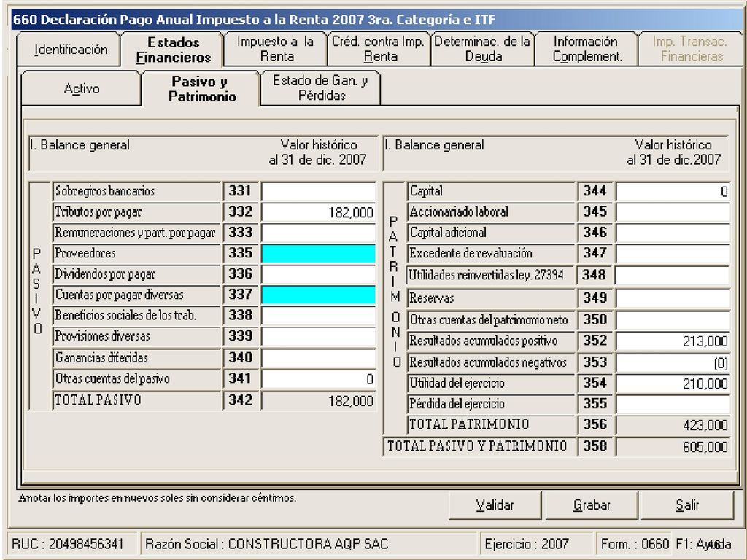This screenshot has width=747, height=560.
Task: Focus Utilidades reinvertidas ley 27394 field 348
Action: (x=673, y=275)
